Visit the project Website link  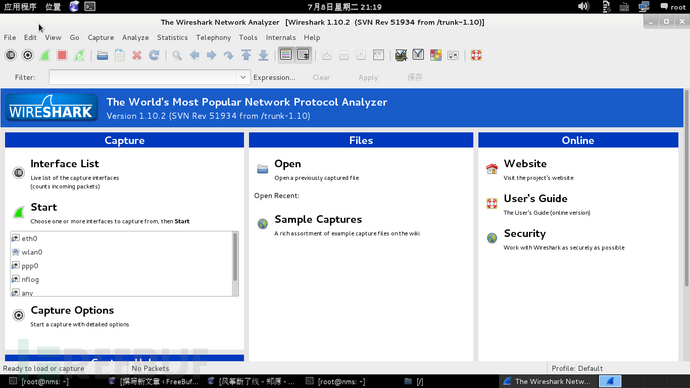(525, 164)
